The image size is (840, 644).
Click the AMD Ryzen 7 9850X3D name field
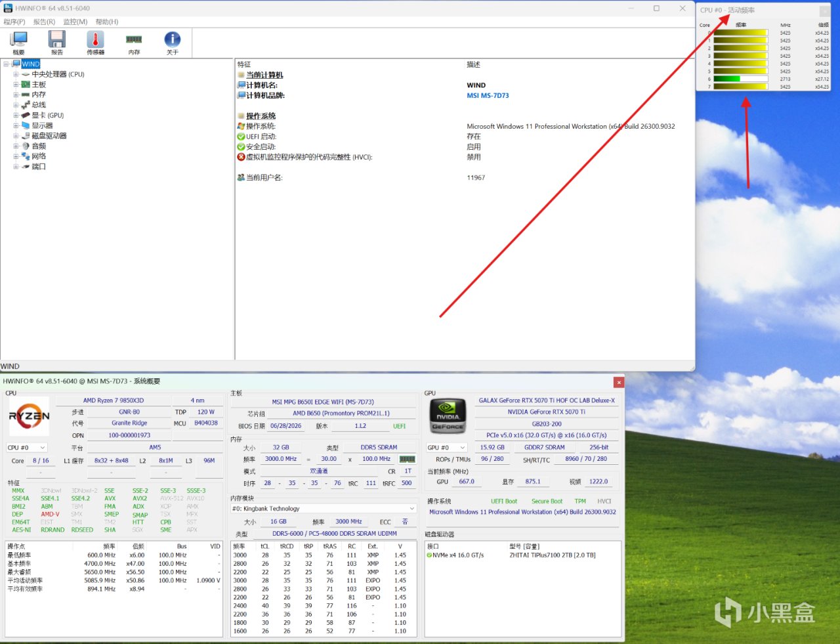pos(114,400)
